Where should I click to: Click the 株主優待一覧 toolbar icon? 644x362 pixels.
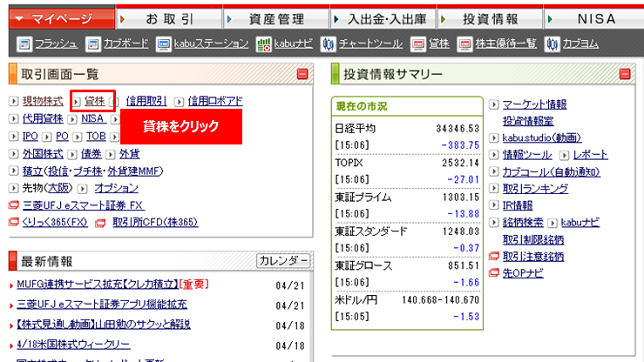465,44
